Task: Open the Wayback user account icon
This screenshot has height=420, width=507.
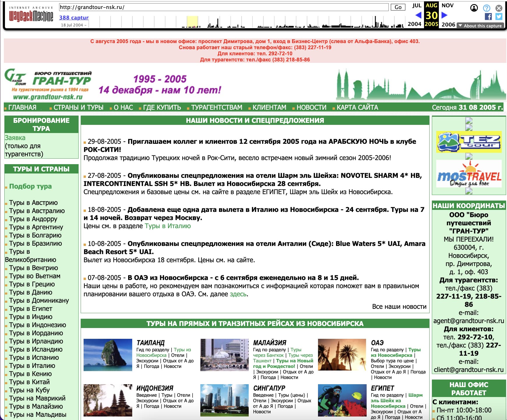Action: (474, 8)
